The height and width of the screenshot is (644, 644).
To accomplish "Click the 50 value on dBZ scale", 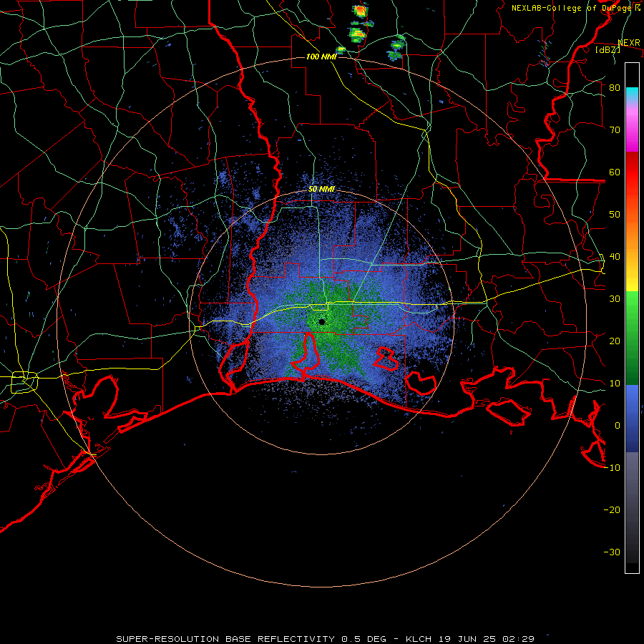I will click(x=615, y=215).
